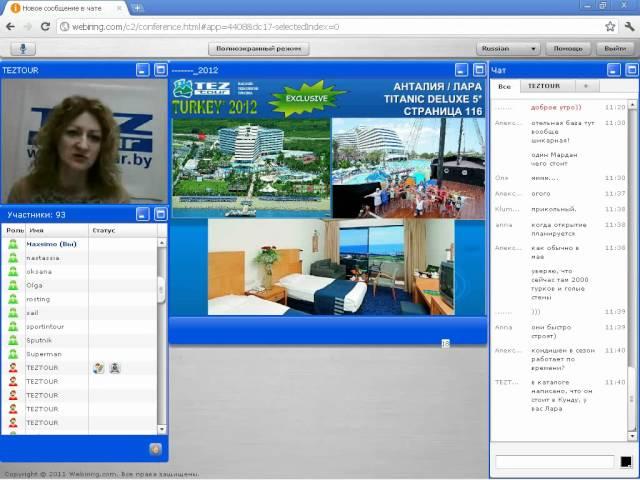The width and height of the screenshot is (640, 480).
Task: Select participant 'nastassia'
Action: tap(80, 258)
